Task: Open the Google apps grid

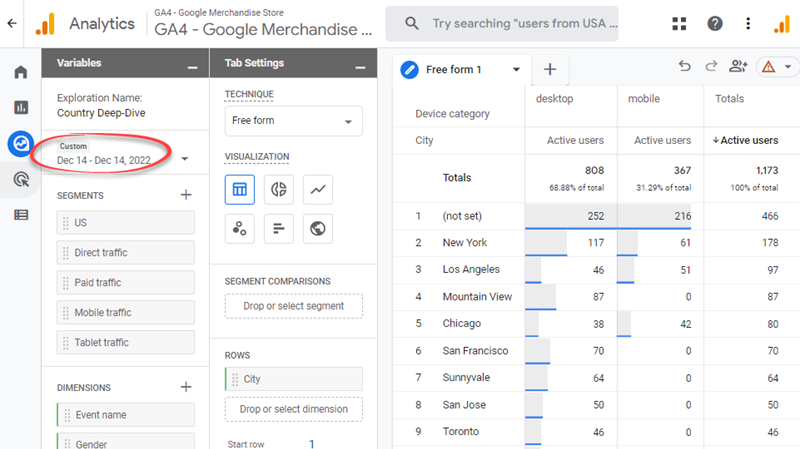Action: [x=679, y=23]
